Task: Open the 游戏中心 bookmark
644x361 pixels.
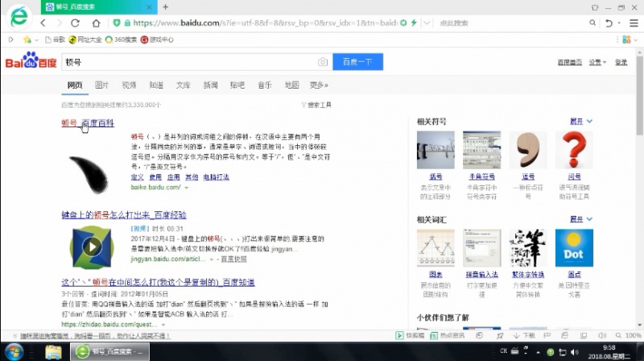Action: 157,39
